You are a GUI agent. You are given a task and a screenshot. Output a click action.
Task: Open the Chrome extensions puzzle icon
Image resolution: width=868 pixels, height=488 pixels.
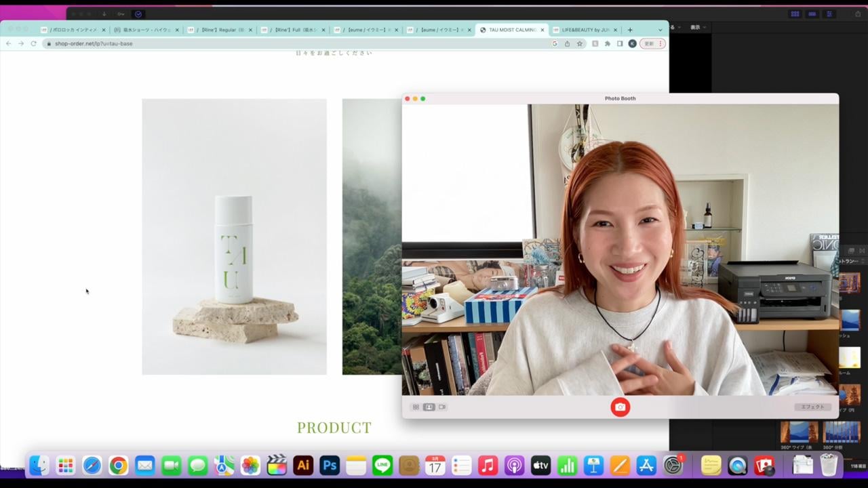[608, 43]
